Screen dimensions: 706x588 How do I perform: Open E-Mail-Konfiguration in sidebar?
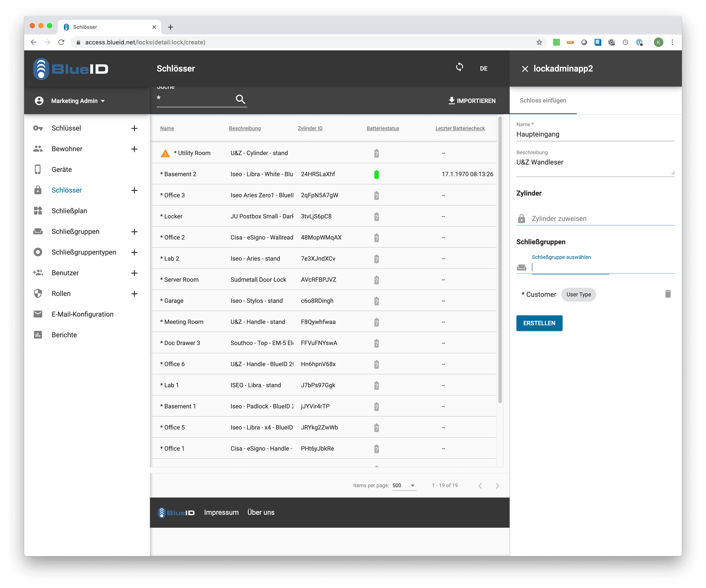(82, 314)
